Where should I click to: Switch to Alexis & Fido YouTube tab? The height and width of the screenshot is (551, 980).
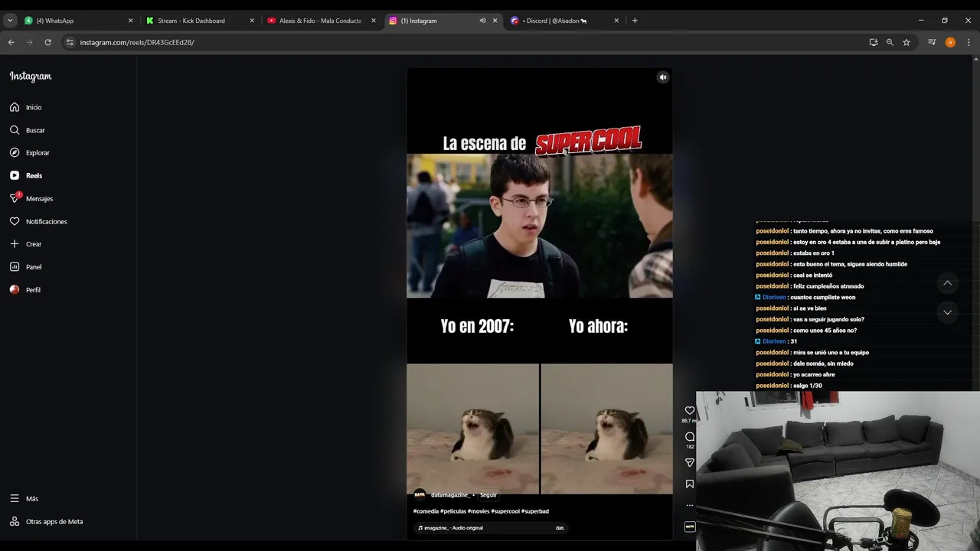coord(322,21)
